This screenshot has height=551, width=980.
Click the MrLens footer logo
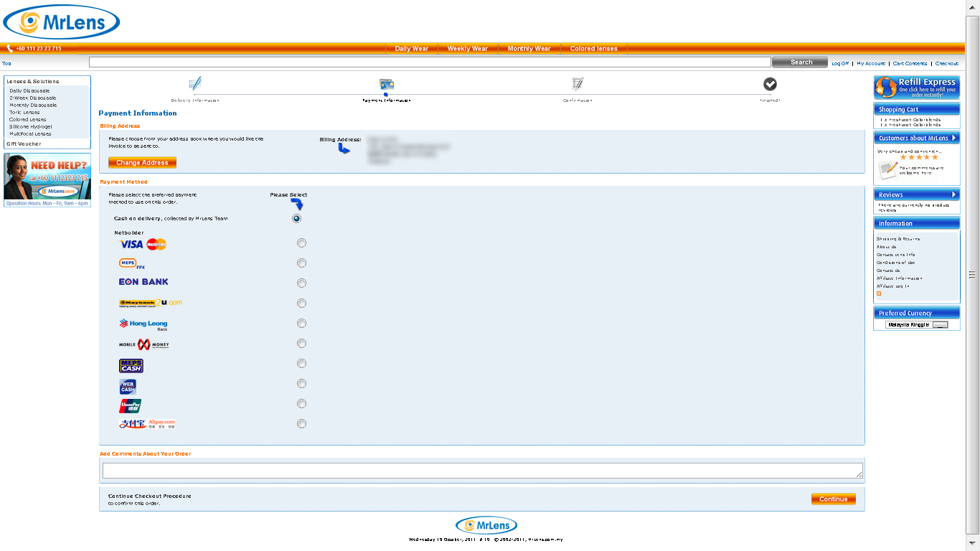tap(486, 525)
